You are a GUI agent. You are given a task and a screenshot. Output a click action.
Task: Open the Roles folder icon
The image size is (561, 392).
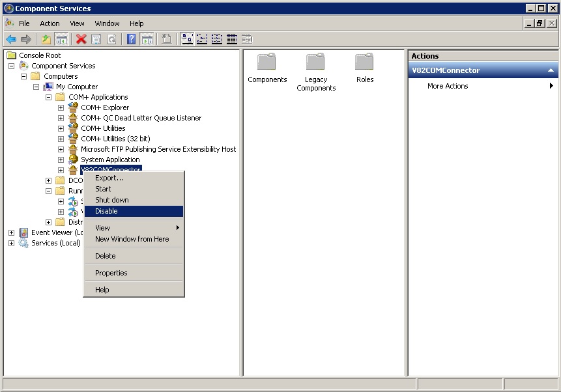pyautogui.click(x=364, y=61)
